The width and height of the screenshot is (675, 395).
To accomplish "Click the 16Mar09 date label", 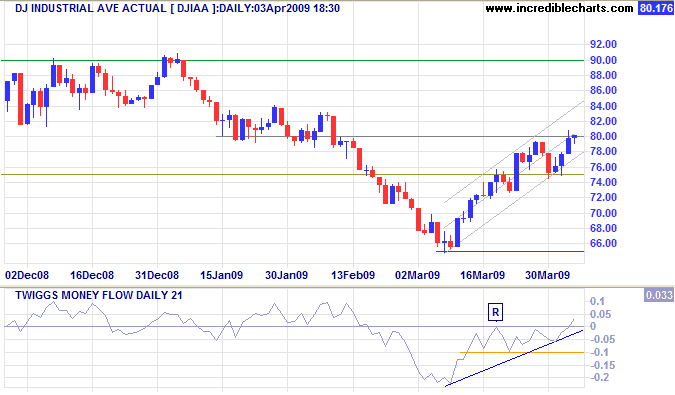I will coord(483,275).
